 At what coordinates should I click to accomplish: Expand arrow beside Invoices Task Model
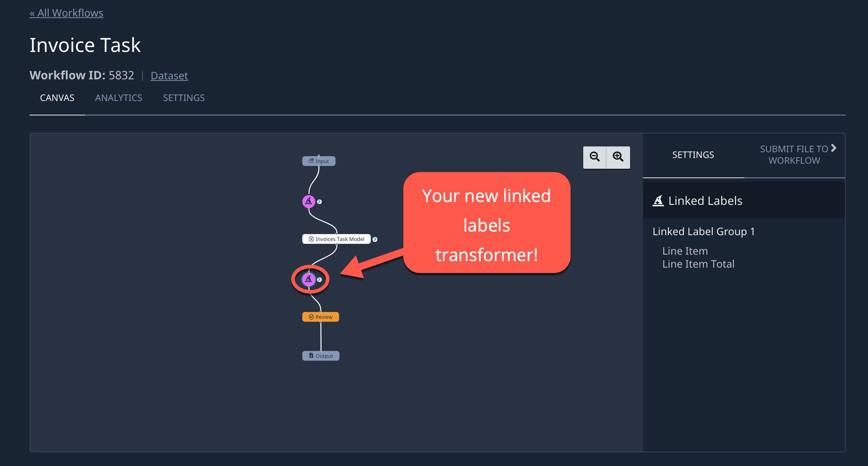coord(375,239)
